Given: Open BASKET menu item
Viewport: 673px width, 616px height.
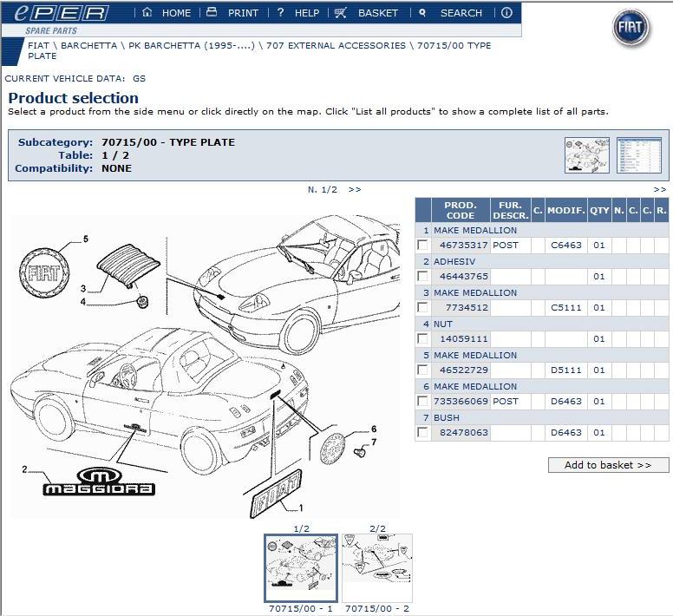Looking at the screenshot, I should coord(378,13).
